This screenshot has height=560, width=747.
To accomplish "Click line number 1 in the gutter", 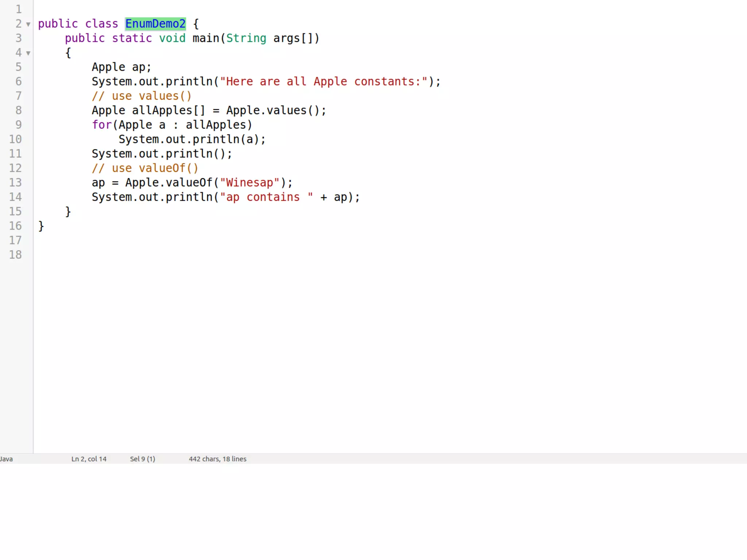I will tap(18, 9).
